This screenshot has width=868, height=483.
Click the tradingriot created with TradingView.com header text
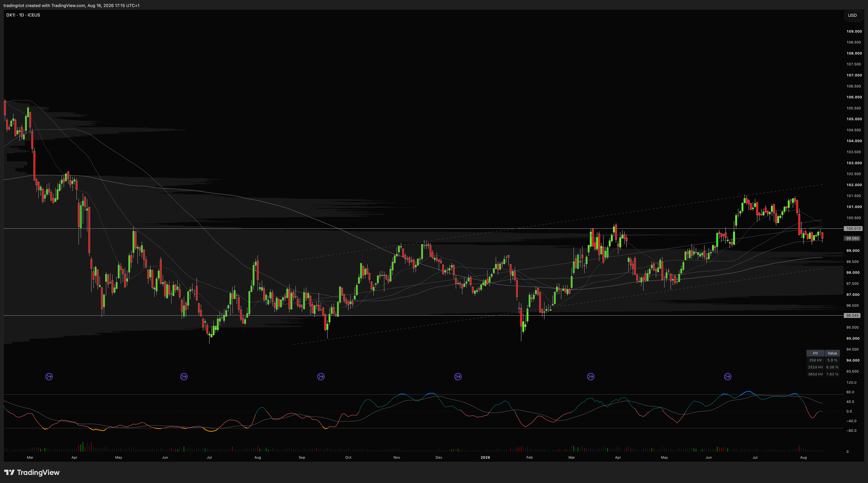pos(71,5)
